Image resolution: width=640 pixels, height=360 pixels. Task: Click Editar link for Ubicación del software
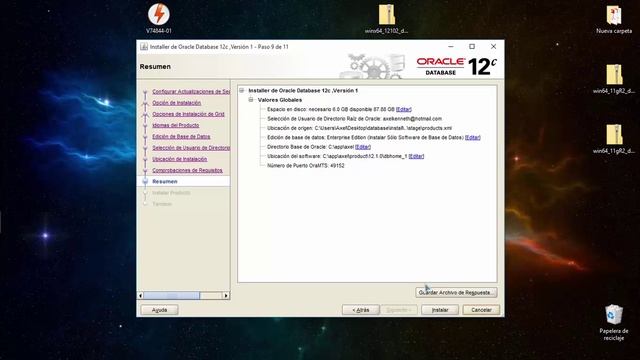coord(416,156)
